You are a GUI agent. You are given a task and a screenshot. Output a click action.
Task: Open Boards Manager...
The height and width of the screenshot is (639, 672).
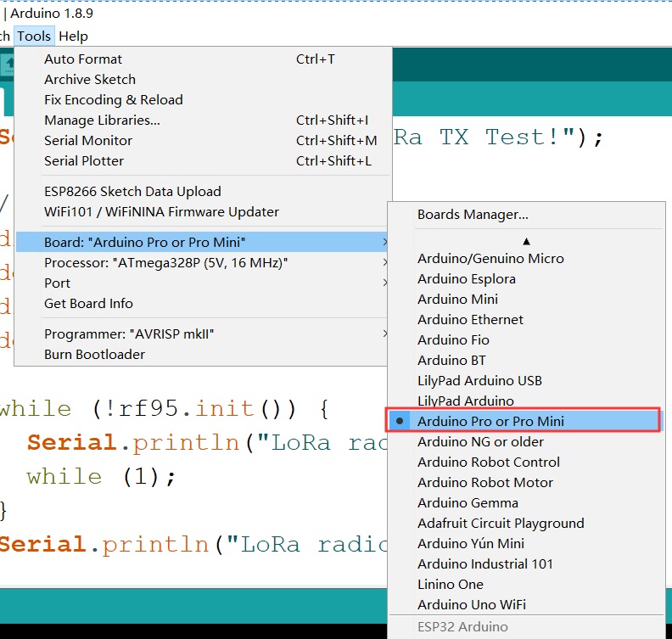click(526, 215)
